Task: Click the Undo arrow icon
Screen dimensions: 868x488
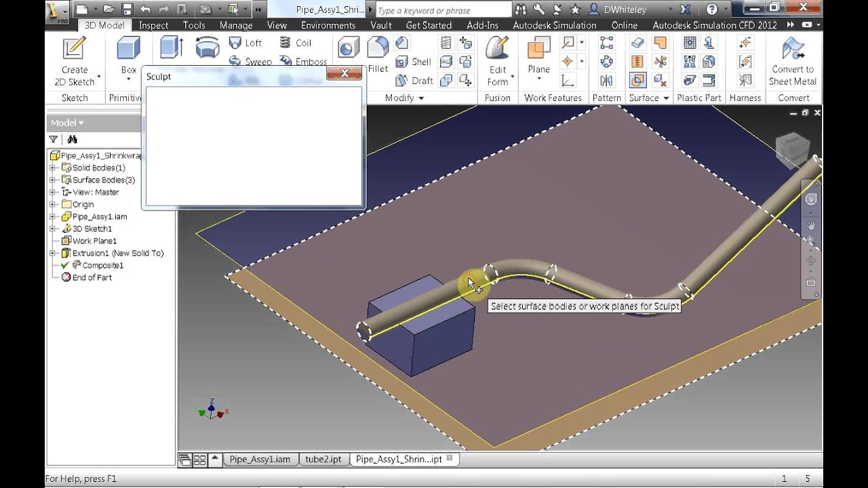Action: point(145,9)
